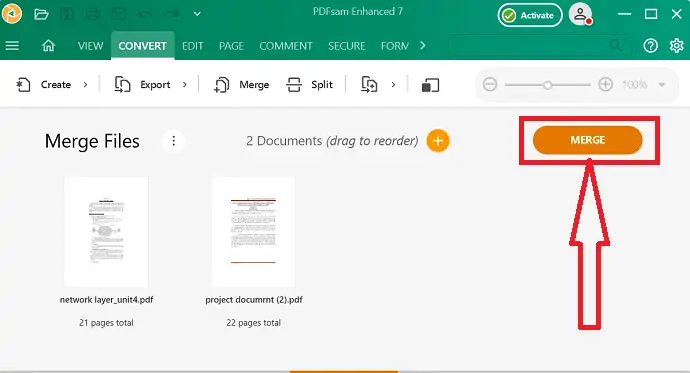This screenshot has height=373, width=690.
Task: Add a document with orange plus button
Action: (x=437, y=141)
